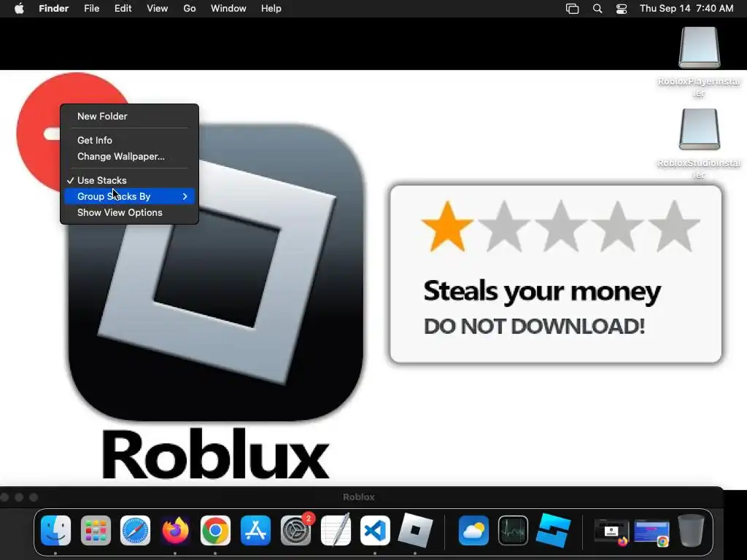Open the App Store Dock icon
Image resolution: width=747 pixels, height=560 pixels.
(255, 530)
